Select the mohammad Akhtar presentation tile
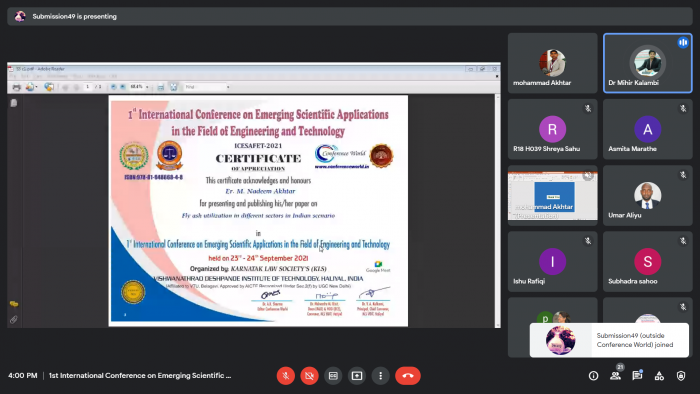The width and height of the screenshot is (700, 394). (553, 195)
